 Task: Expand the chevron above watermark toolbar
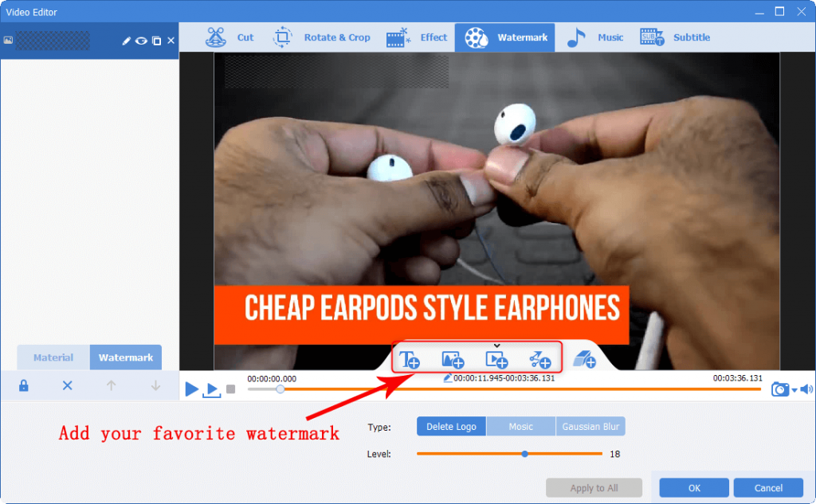pos(496,346)
